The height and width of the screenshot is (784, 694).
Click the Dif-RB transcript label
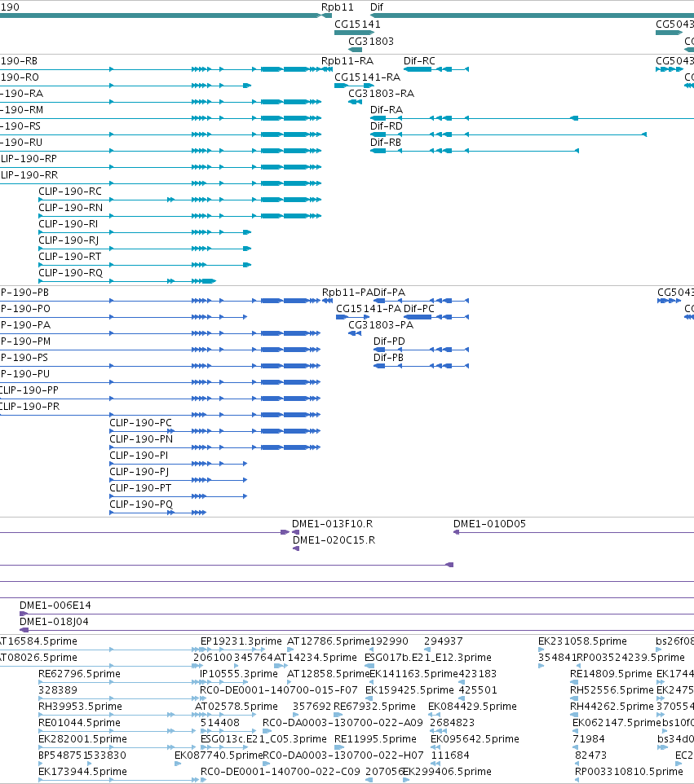[386, 142]
